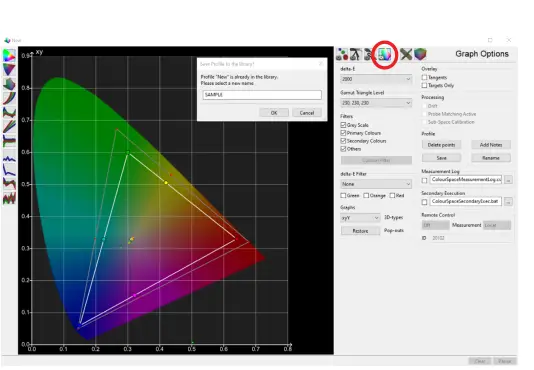Open the 3D colour cube icon

click(x=420, y=54)
